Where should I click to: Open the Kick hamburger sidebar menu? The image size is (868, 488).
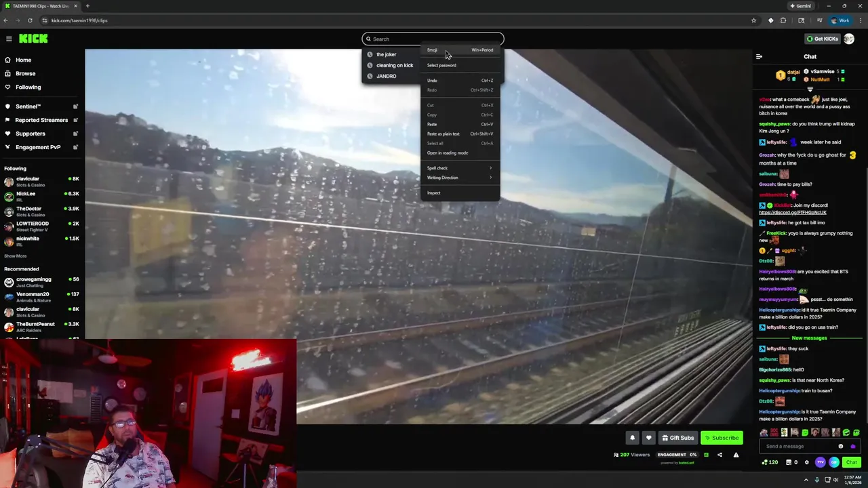[9, 39]
